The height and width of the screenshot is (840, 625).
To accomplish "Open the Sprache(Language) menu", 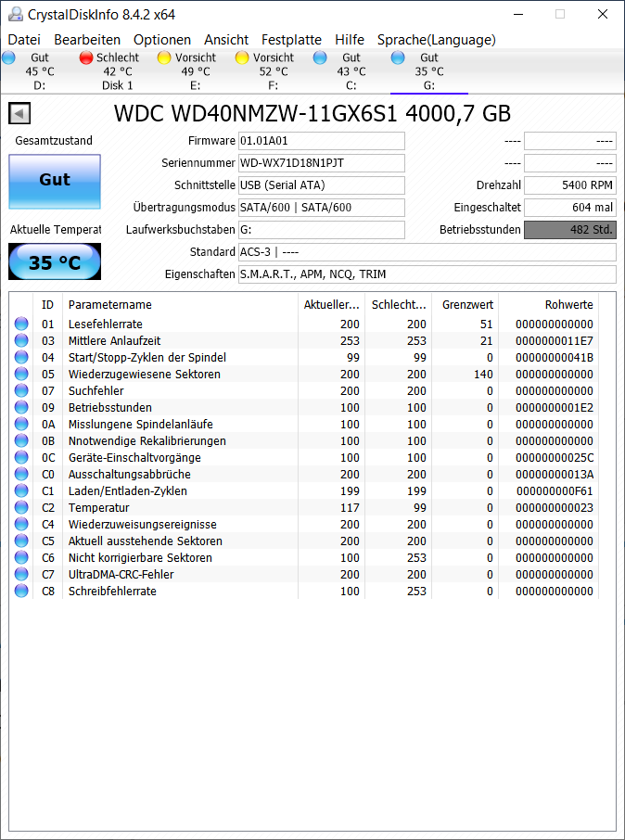I will coord(437,40).
